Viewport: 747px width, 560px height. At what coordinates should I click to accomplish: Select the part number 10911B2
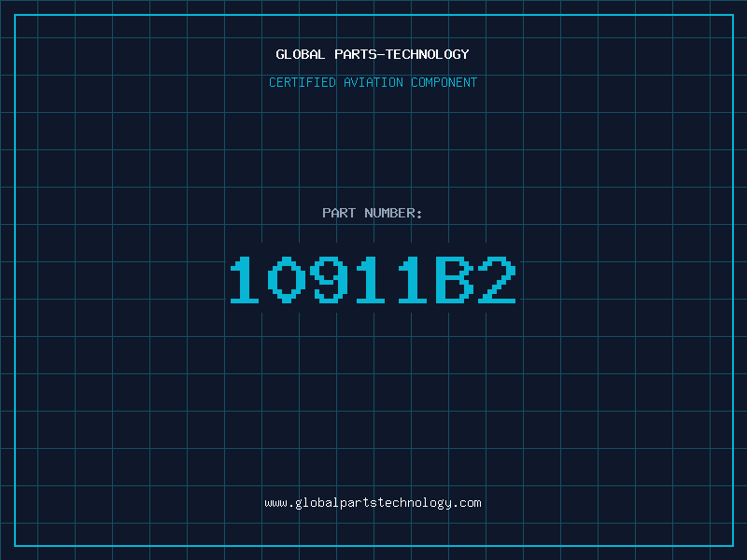[x=373, y=279]
